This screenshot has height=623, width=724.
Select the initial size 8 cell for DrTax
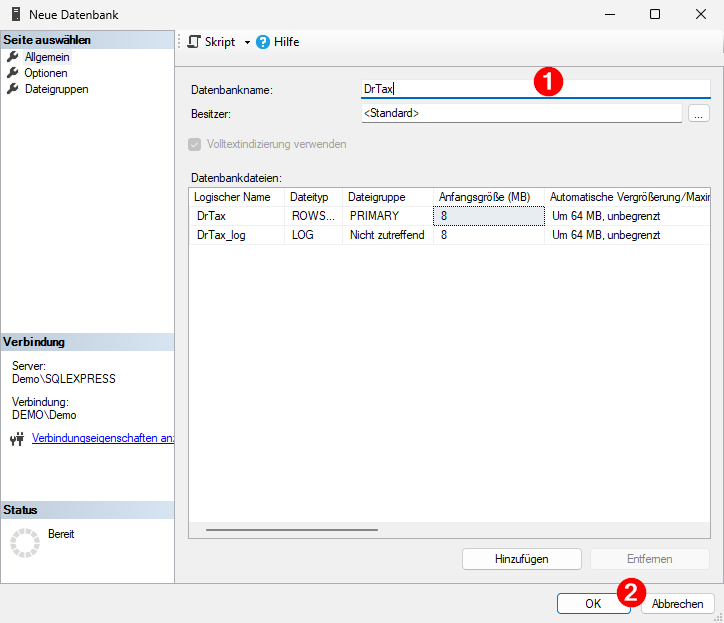[x=489, y=216]
